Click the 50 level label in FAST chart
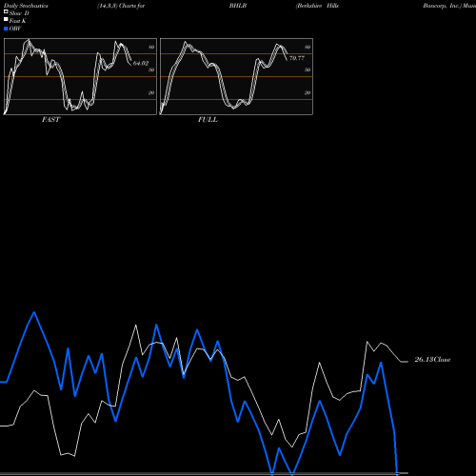 [x=151, y=69]
